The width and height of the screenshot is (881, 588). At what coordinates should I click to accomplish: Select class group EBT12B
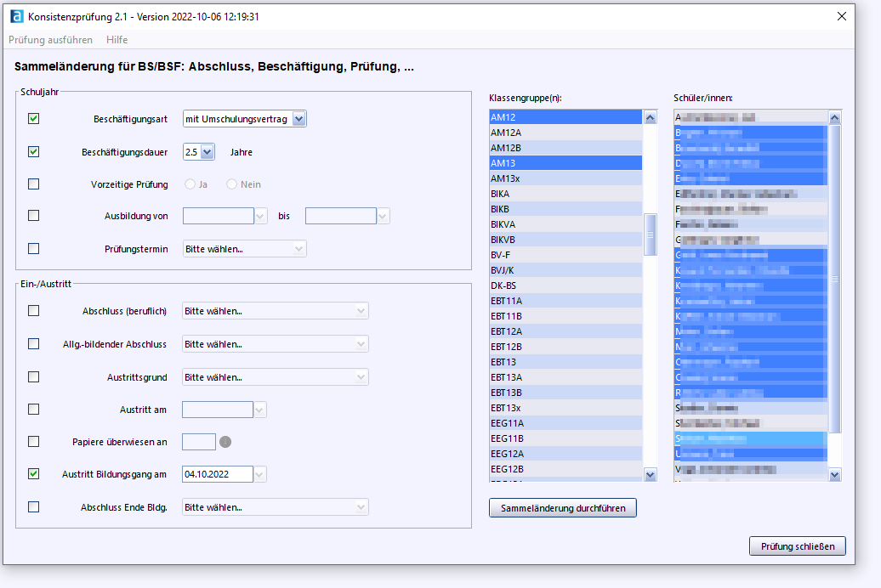click(x=566, y=347)
